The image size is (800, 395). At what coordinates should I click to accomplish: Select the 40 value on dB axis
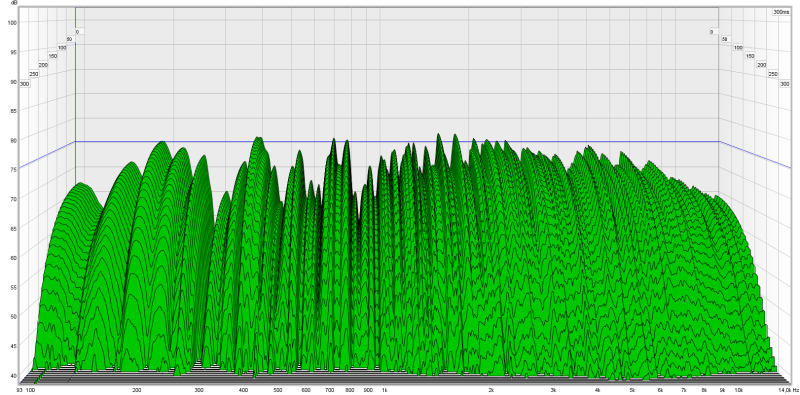(x=14, y=375)
